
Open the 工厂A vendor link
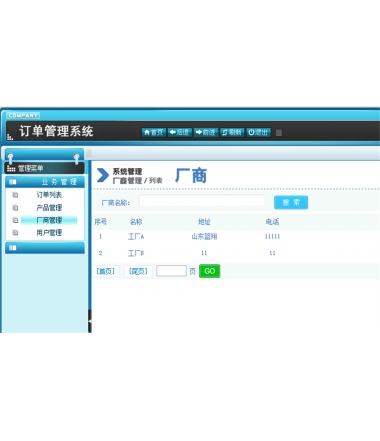tap(136, 237)
